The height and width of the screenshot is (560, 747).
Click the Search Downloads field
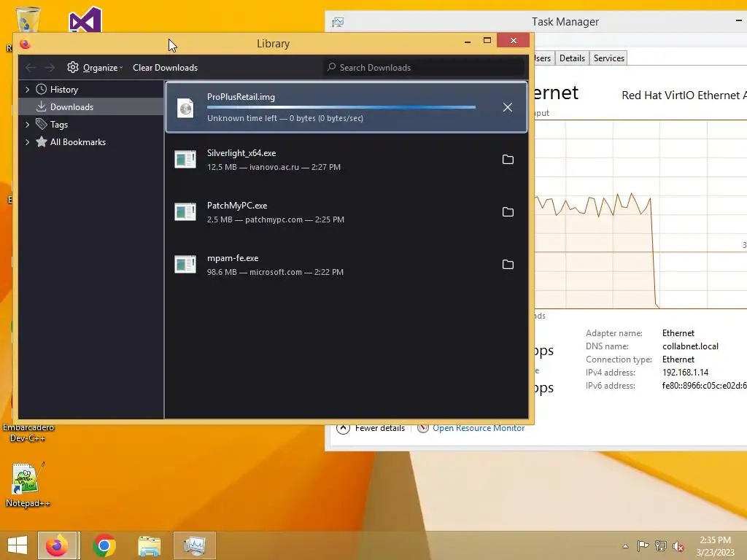[x=425, y=68]
